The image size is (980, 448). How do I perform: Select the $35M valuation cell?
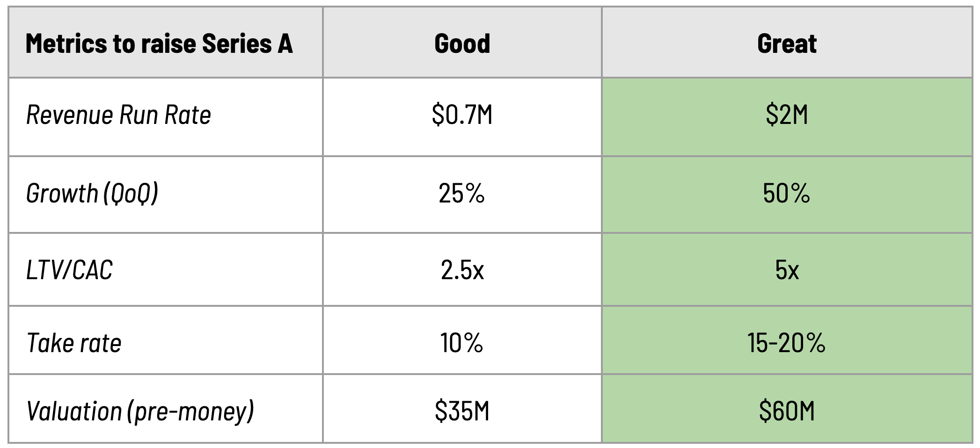tap(462, 411)
